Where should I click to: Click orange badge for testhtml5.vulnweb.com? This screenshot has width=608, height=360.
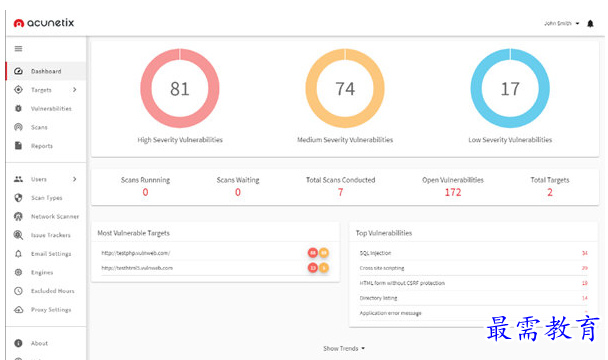[324, 268]
